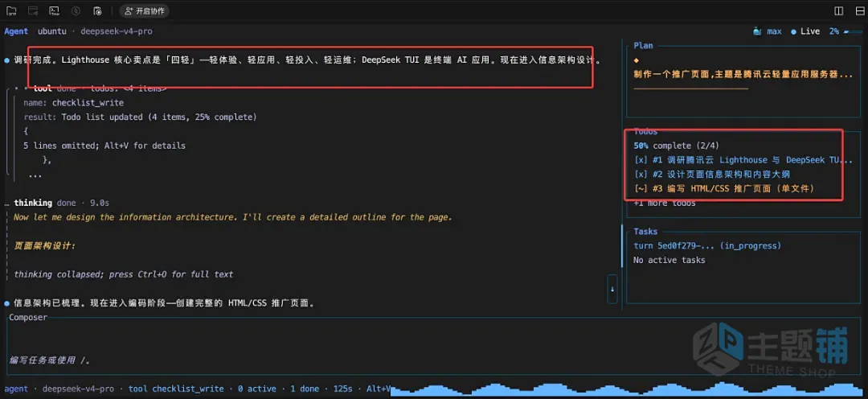Expand the '5 lines omitted' tool details

[104, 146]
